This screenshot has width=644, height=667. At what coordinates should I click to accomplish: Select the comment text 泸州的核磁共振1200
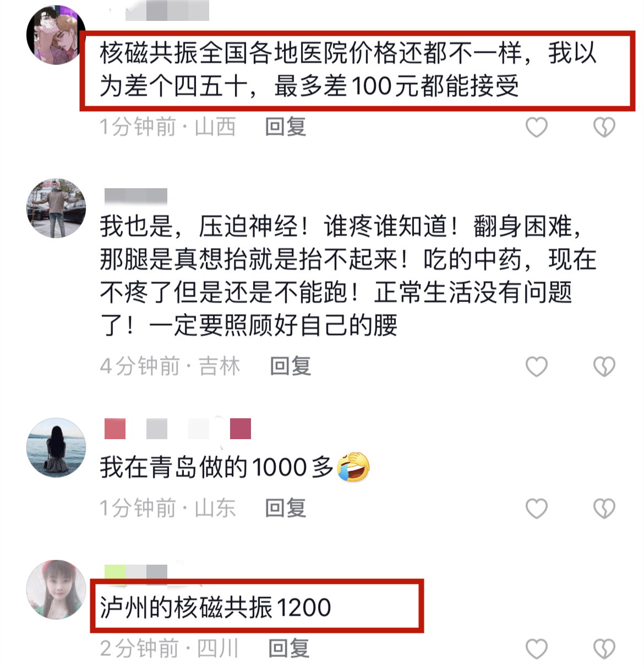[x=215, y=608]
